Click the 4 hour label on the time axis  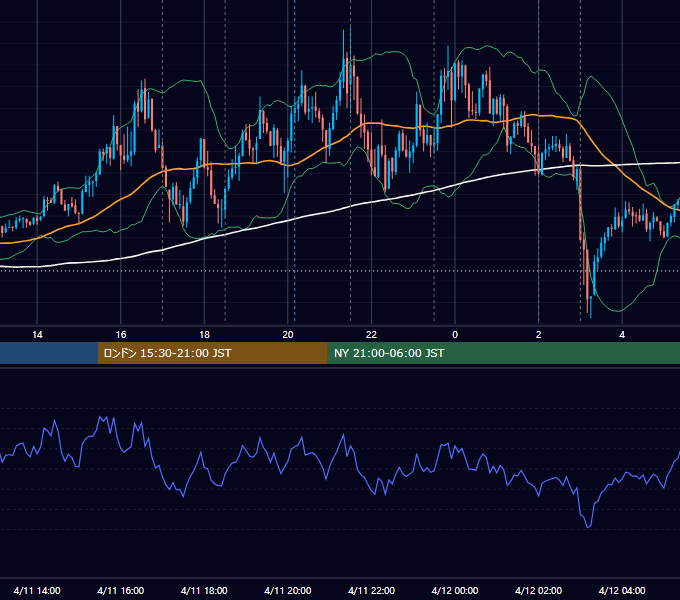pyautogui.click(x=622, y=335)
